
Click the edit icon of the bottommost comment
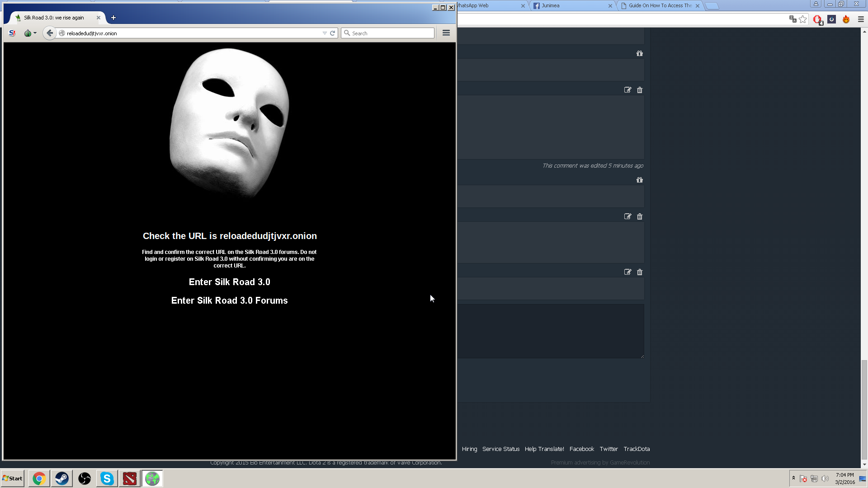click(627, 272)
